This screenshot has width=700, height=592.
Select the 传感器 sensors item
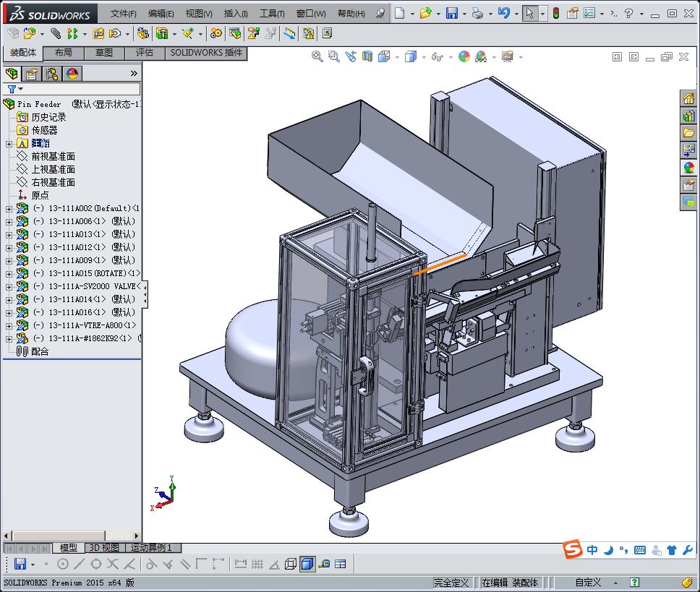tap(44, 130)
